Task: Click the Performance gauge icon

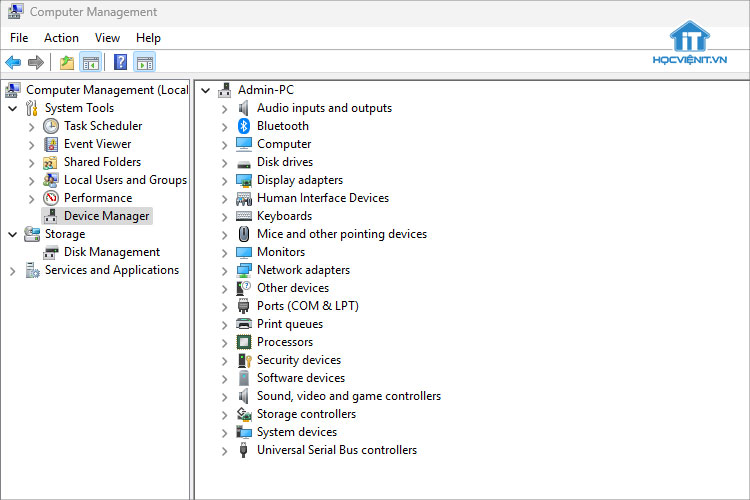Action: (x=51, y=198)
